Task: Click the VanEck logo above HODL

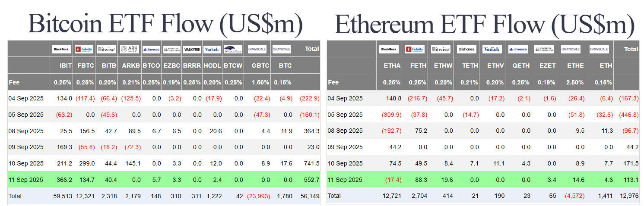Action: point(213,49)
